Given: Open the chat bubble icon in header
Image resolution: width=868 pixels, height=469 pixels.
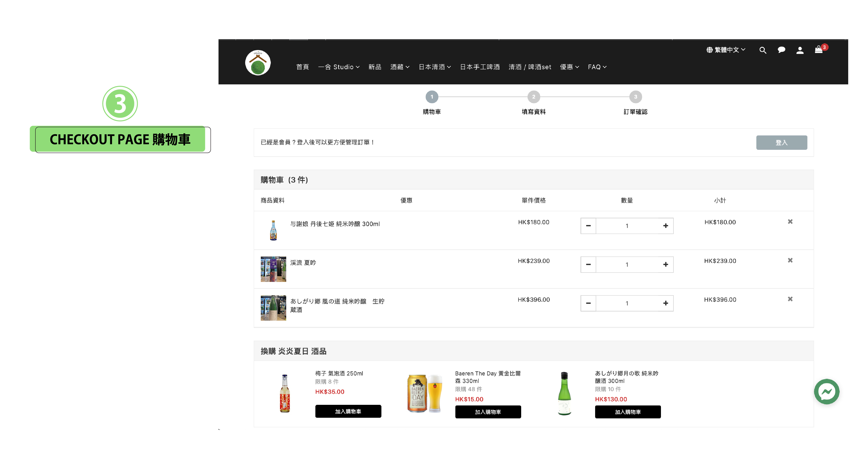Looking at the screenshot, I should pos(781,50).
